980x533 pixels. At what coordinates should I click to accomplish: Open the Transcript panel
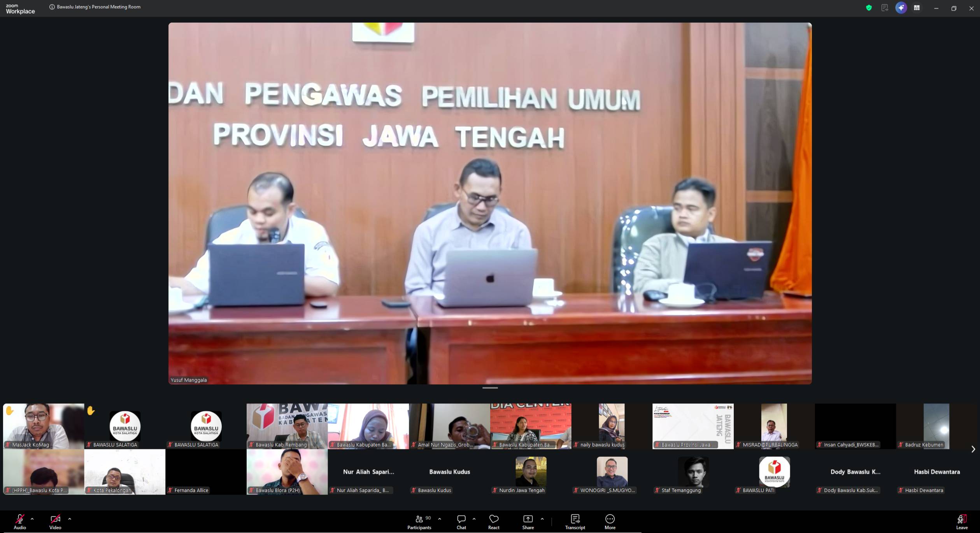point(575,522)
